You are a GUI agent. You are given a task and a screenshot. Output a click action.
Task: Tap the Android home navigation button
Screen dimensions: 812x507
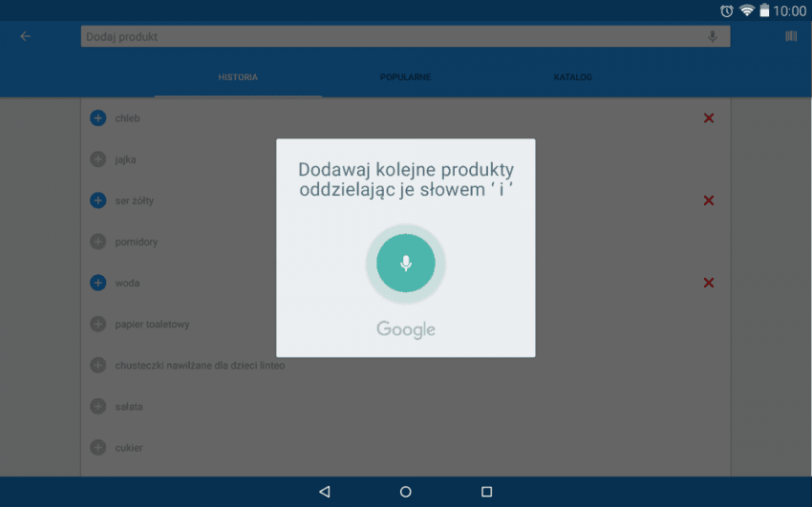coord(405,492)
